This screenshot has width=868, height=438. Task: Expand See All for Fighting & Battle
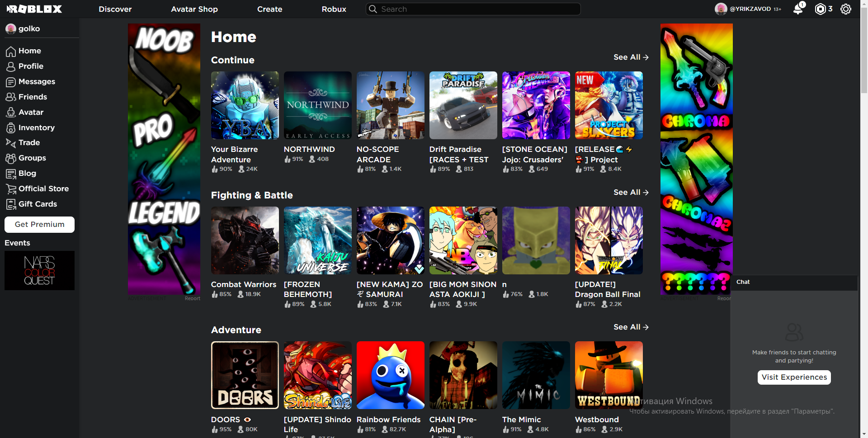pyautogui.click(x=631, y=193)
